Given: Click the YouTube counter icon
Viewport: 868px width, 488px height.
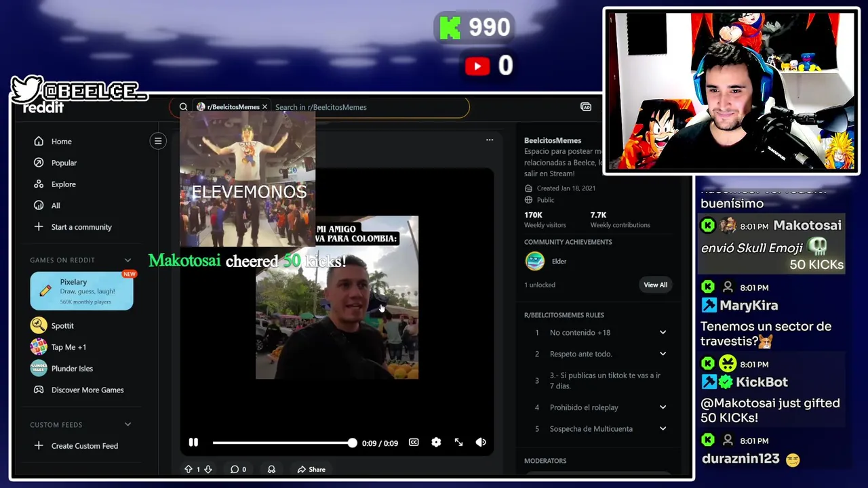Looking at the screenshot, I should click(477, 66).
